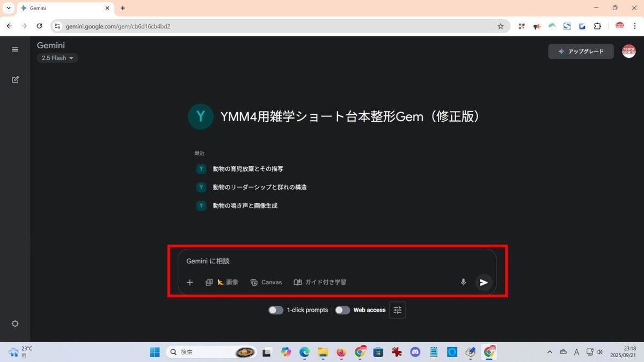Start a new chat with the compose icon

(15, 79)
